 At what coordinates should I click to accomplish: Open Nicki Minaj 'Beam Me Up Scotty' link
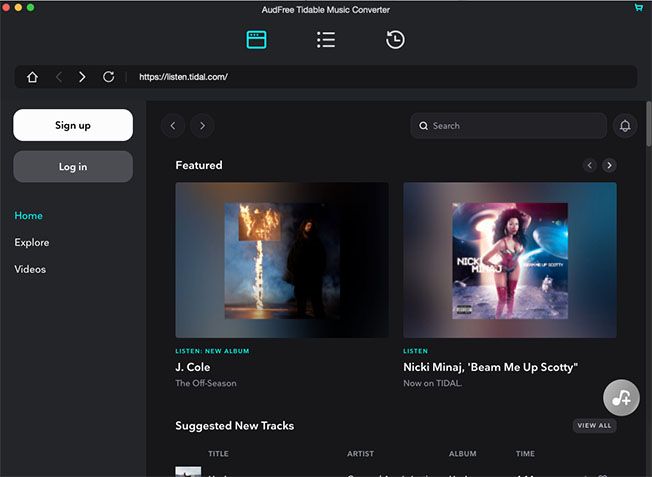[x=491, y=367]
